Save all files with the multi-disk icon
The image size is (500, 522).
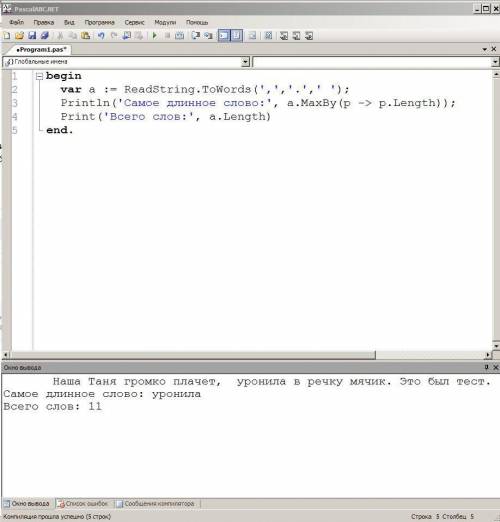click(x=44, y=35)
